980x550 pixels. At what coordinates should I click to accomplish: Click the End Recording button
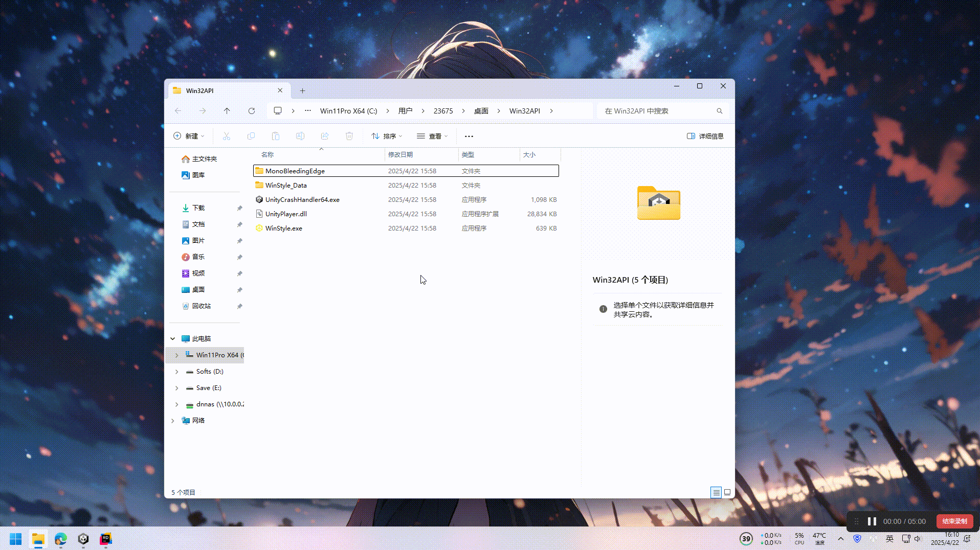(954, 521)
